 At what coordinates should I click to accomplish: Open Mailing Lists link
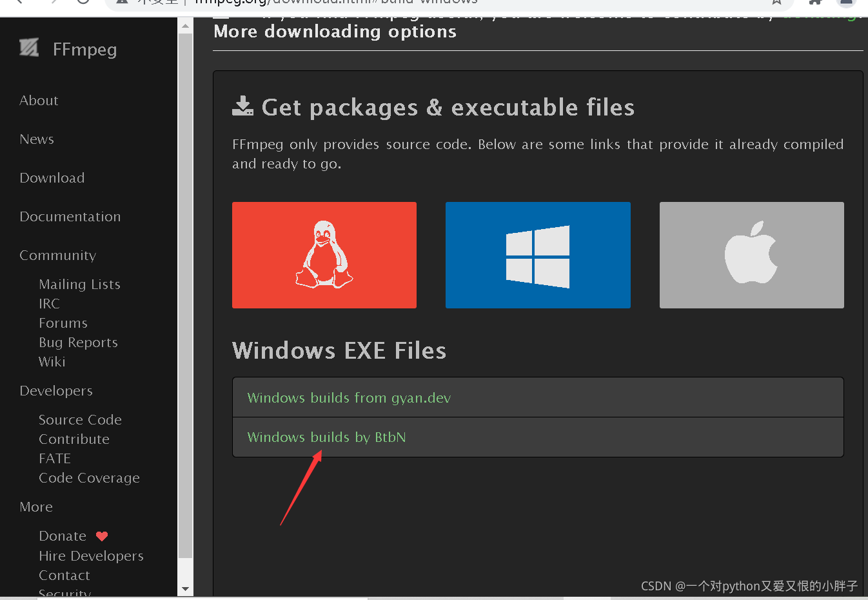click(79, 285)
